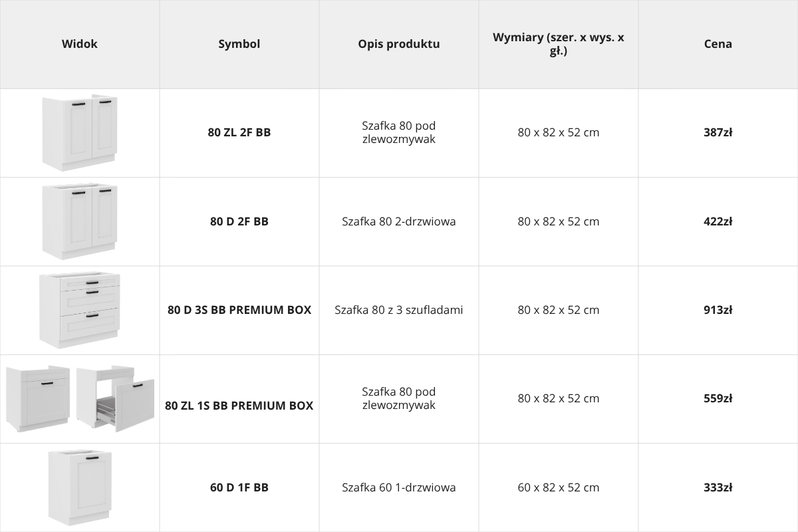Select the Opis produktu column header
Image resolution: width=798 pixels, height=532 pixels.
(x=399, y=44)
